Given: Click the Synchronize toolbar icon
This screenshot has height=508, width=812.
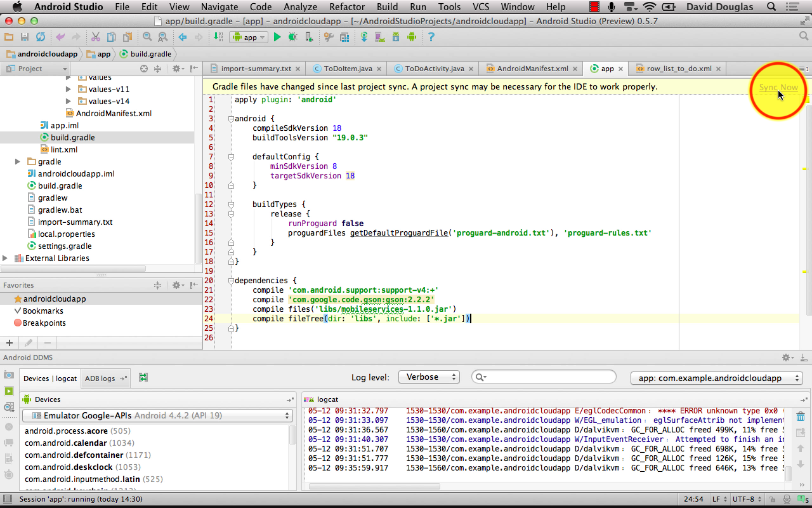Looking at the screenshot, I should (41, 37).
